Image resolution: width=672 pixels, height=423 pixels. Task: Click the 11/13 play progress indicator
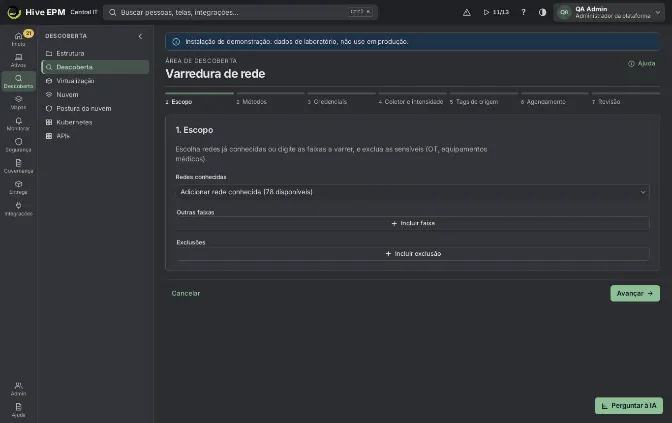pos(496,12)
